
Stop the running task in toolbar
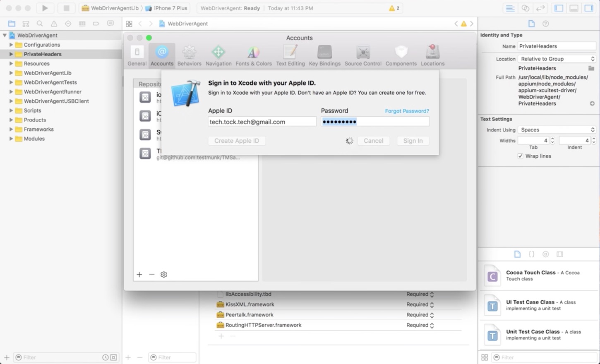click(66, 8)
